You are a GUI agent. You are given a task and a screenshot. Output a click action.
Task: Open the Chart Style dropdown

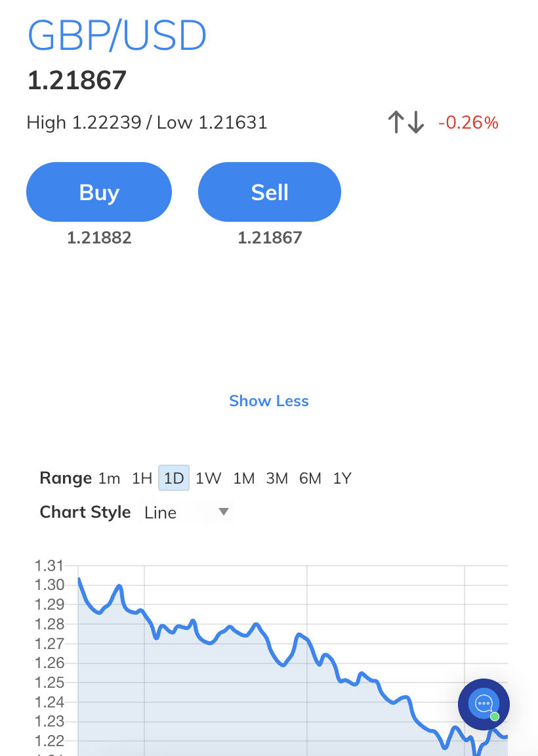(186, 513)
